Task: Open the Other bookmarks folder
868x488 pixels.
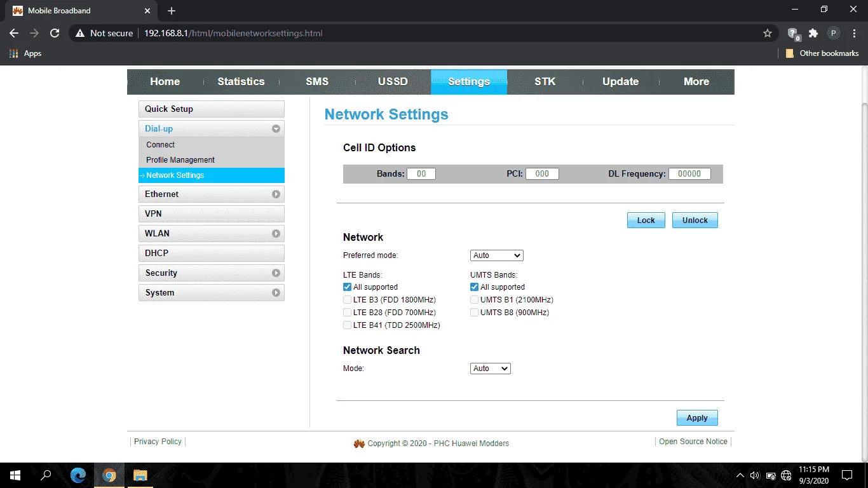Action: pyautogui.click(x=822, y=53)
